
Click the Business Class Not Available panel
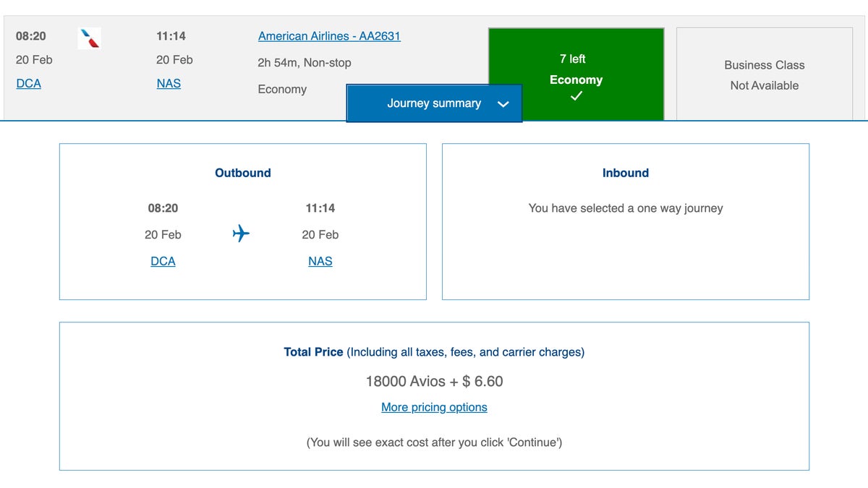tap(764, 74)
